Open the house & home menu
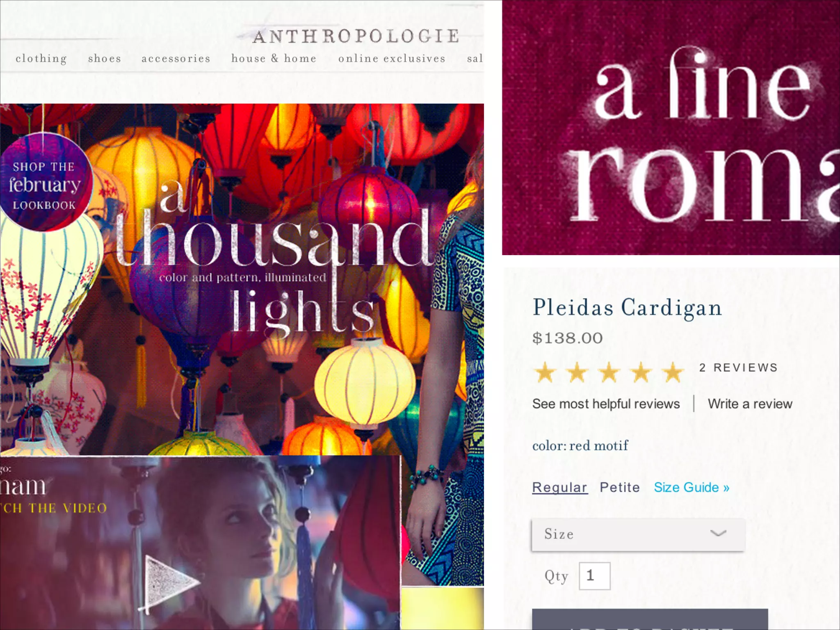The image size is (840, 630). click(274, 58)
